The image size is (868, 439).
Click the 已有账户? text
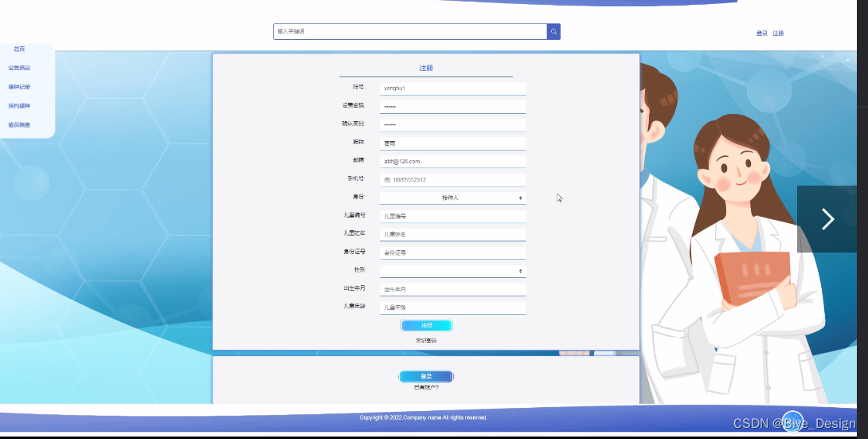pyautogui.click(x=426, y=387)
